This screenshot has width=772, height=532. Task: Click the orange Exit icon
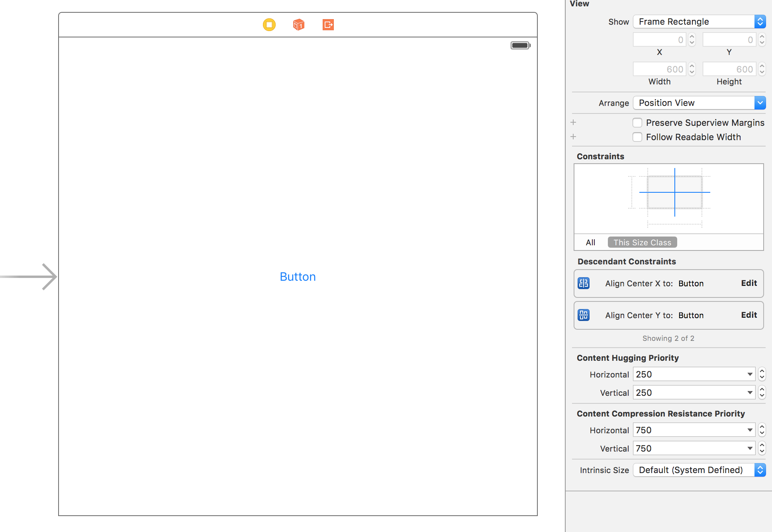[x=328, y=25]
